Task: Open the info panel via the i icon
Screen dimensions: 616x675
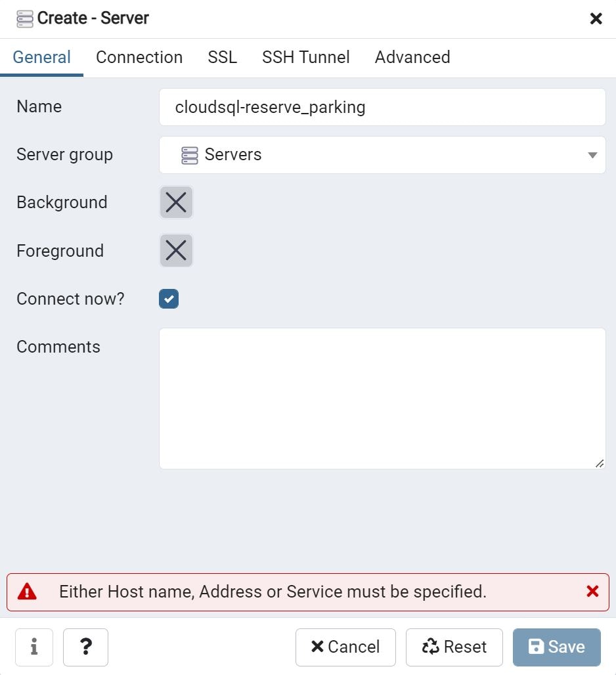Action: (x=33, y=647)
